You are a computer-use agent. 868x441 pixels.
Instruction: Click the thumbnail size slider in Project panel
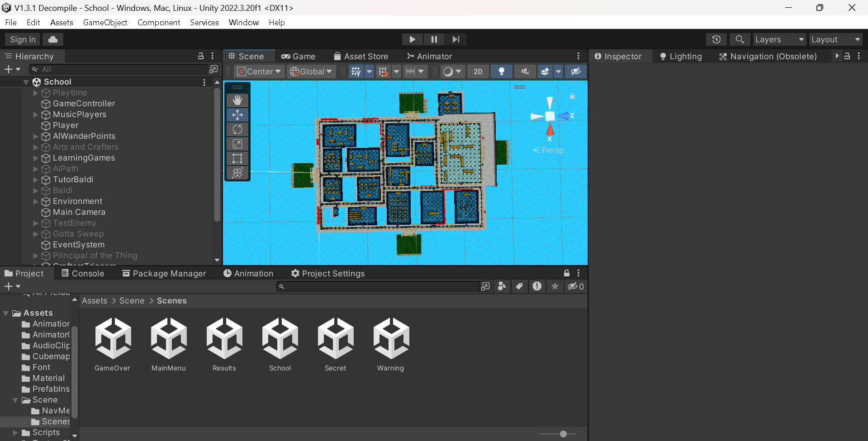pyautogui.click(x=563, y=434)
